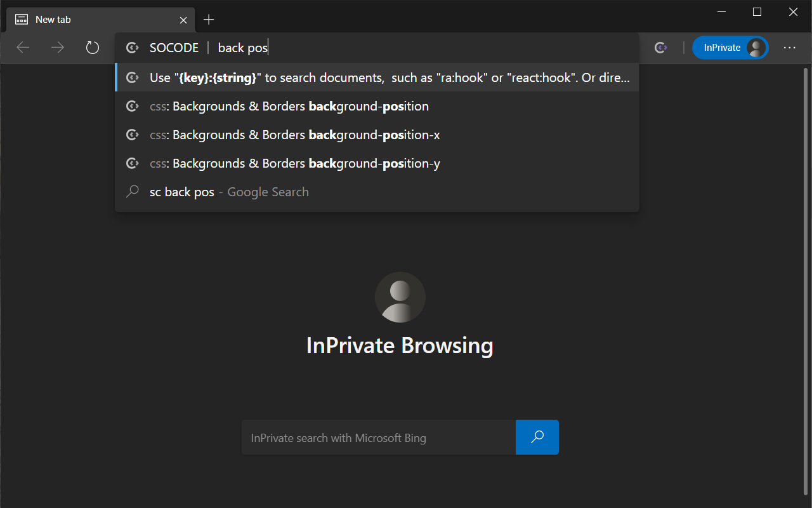The image size is (812, 508).
Task: Click the back navigation arrow
Action: [23, 47]
